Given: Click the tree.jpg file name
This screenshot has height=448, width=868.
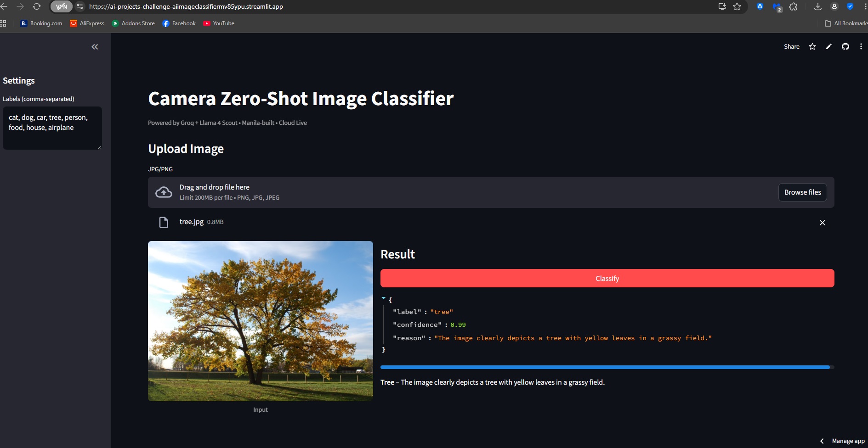Looking at the screenshot, I should click(192, 222).
